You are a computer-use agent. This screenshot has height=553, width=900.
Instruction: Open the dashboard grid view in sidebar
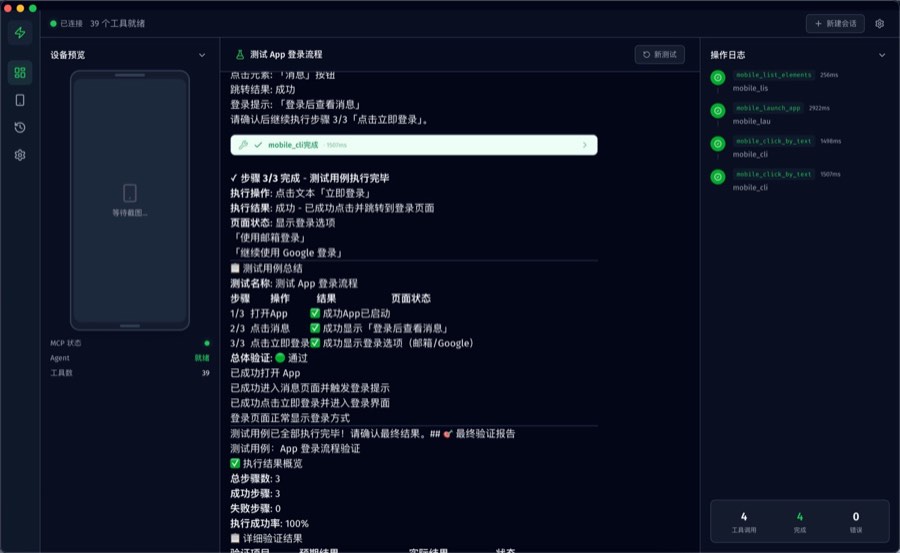coord(20,72)
